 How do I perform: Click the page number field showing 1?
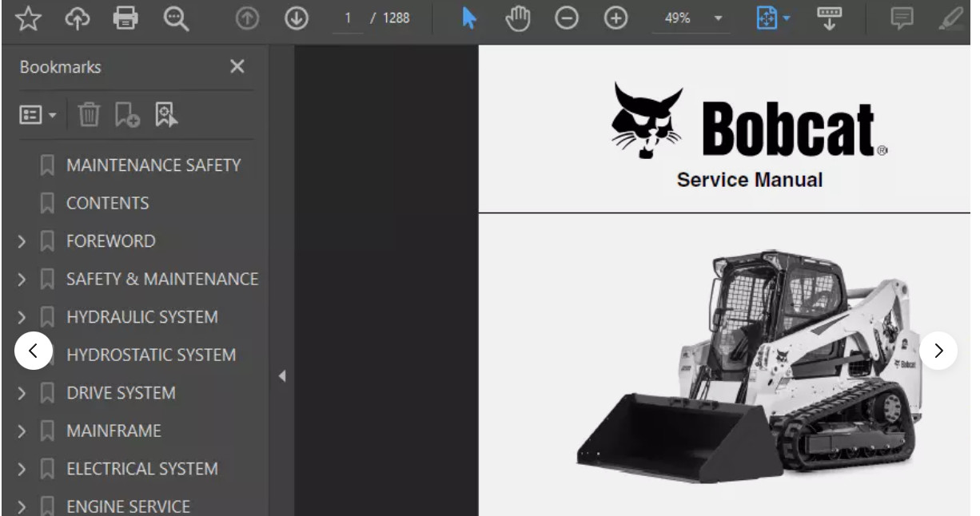pyautogui.click(x=348, y=18)
